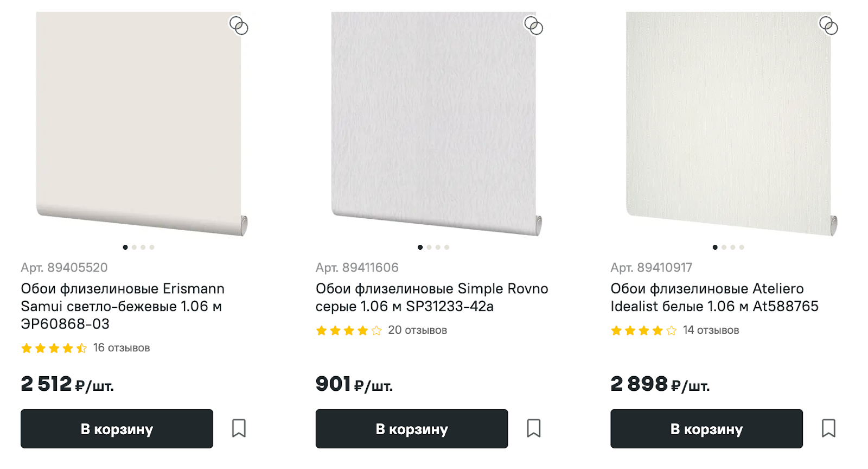View the 14 reviews for Ateliero Idealist
This screenshot has height=469, width=868.
point(711,331)
